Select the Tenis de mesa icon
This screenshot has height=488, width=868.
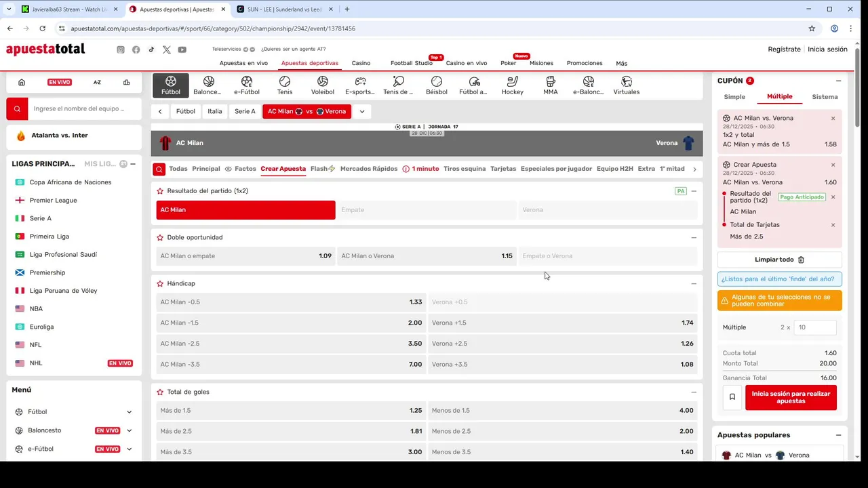399,85
